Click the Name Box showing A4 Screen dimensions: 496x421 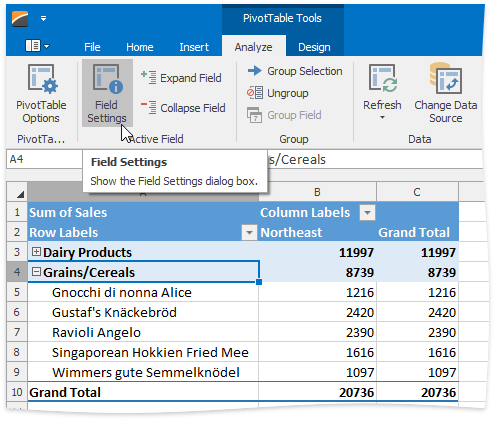[44, 159]
